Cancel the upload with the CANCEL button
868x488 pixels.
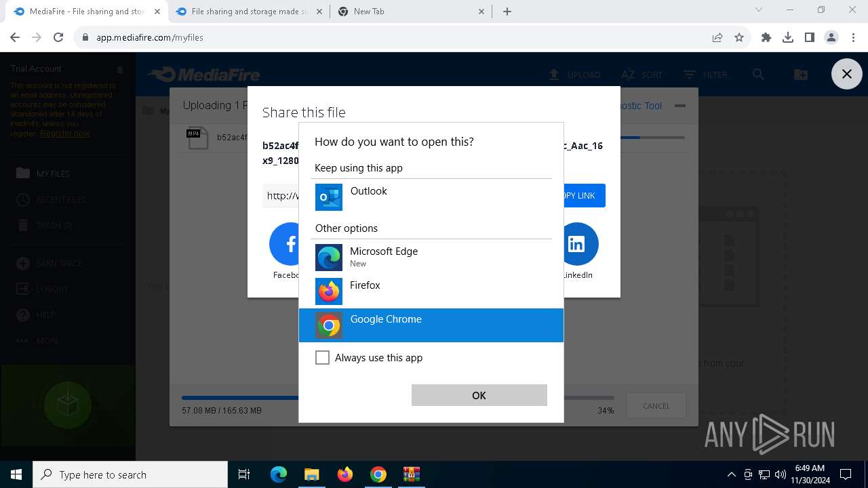tap(656, 406)
